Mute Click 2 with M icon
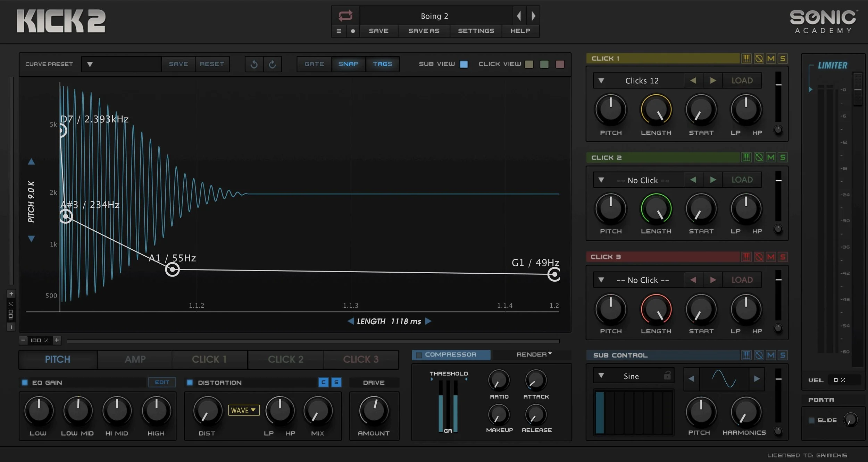Screen dimensions: 868x462 click(x=771, y=157)
